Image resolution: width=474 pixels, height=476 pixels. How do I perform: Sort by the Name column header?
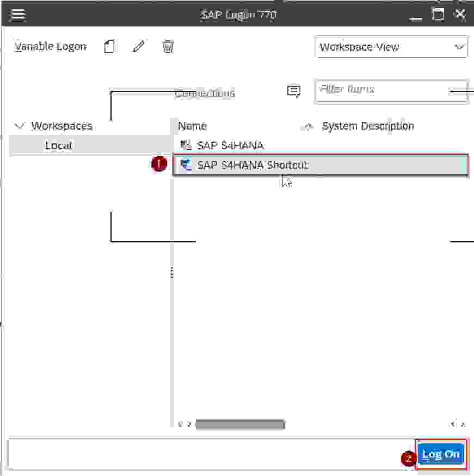pos(193,126)
